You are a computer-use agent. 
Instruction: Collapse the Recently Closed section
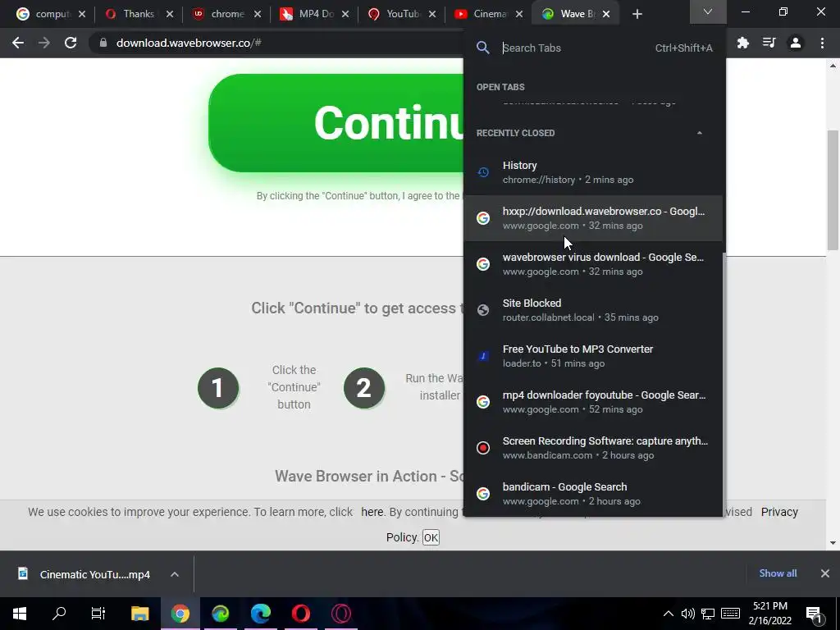click(x=699, y=133)
